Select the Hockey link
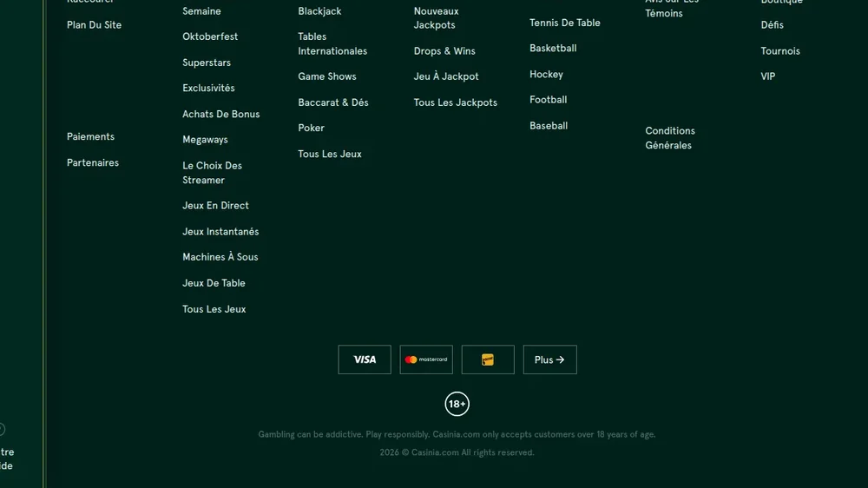Viewport: 868px width, 488px height. [546, 74]
